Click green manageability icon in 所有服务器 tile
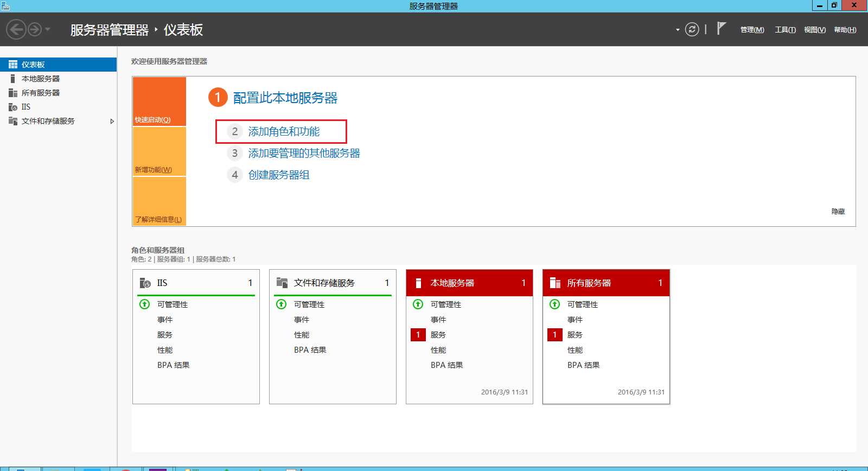 [x=554, y=304]
